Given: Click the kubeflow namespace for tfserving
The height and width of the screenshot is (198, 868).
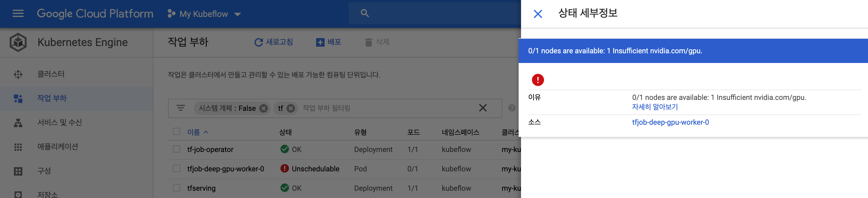Looking at the screenshot, I should point(456,188).
